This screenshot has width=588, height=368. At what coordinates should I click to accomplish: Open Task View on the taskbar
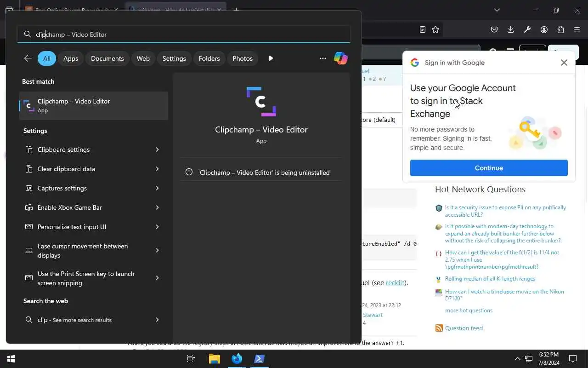pos(191,359)
